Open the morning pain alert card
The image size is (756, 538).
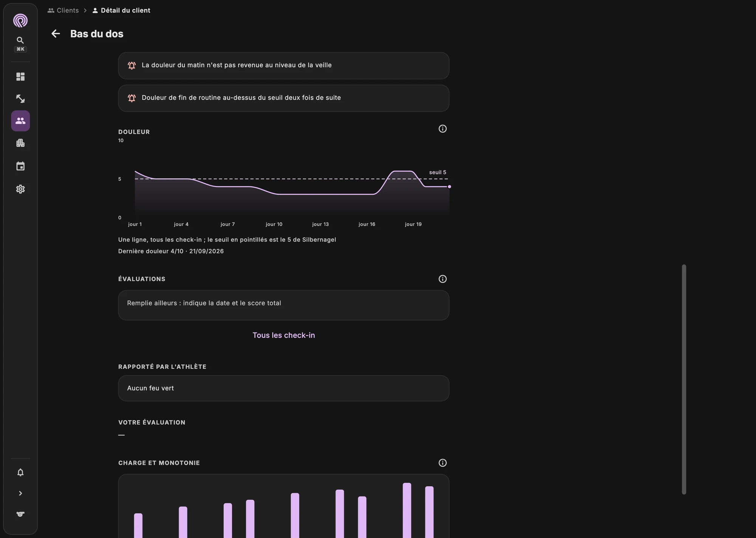[283, 65]
